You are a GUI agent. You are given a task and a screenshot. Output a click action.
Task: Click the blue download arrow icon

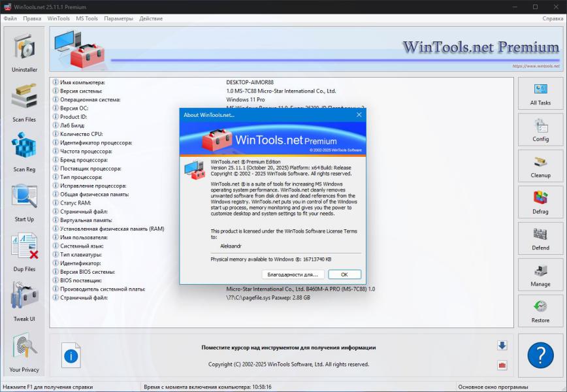point(502,346)
